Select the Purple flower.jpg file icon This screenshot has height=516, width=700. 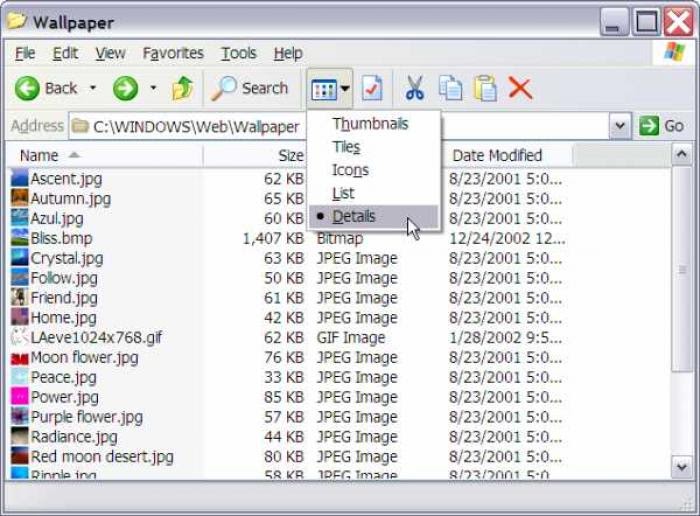(x=19, y=416)
